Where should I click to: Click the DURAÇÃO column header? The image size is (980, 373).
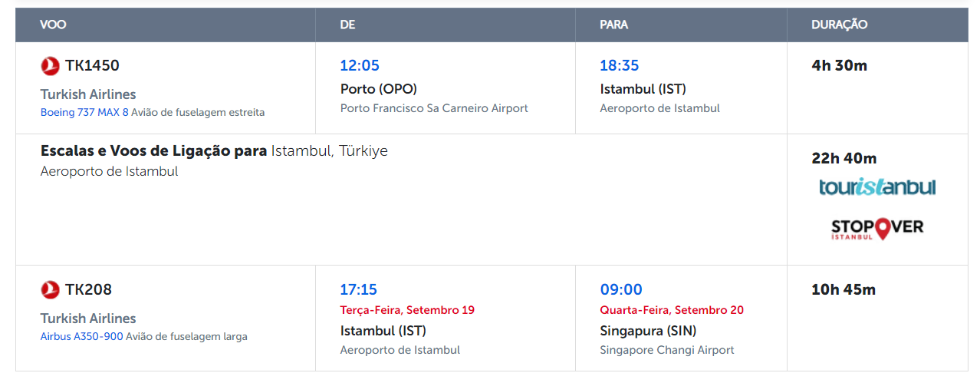click(840, 25)
